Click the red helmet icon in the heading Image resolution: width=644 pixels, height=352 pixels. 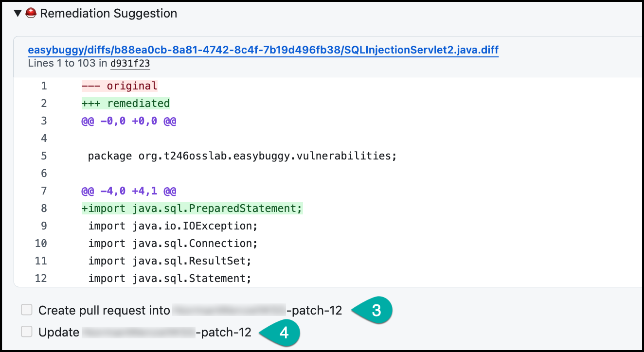click(x=31, y=14)
